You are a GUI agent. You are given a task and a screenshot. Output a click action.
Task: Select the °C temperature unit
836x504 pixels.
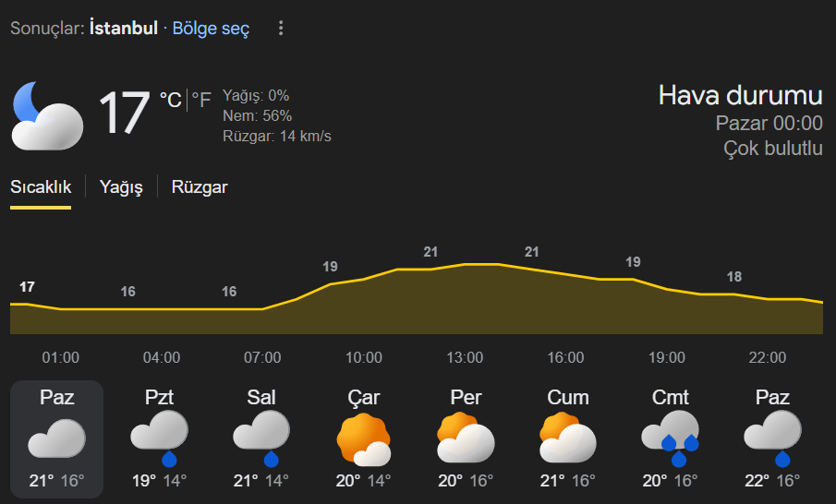(170, 100)
